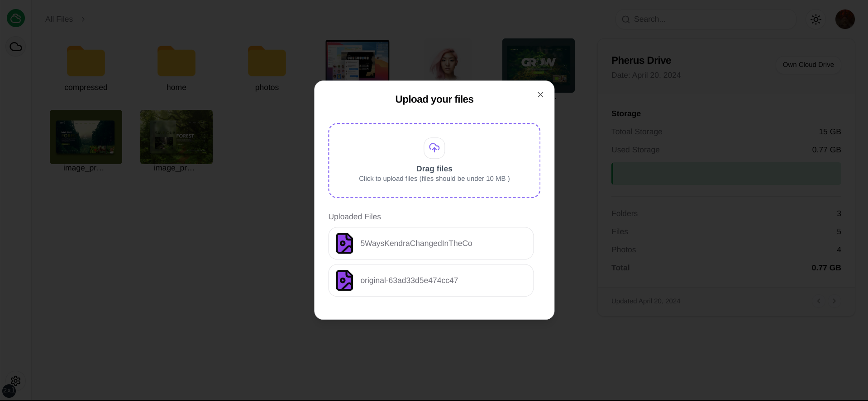Click the search magnifier icon
This screenshot has width=868, height=401.
click(626, 19)
